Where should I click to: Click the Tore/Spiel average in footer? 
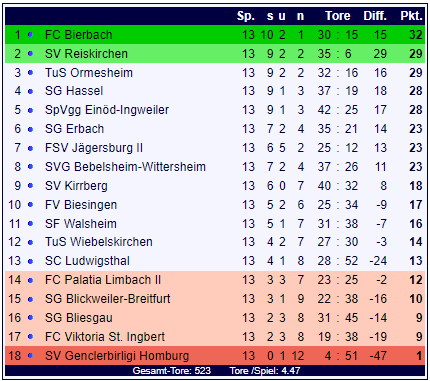(x=265, y=371)
